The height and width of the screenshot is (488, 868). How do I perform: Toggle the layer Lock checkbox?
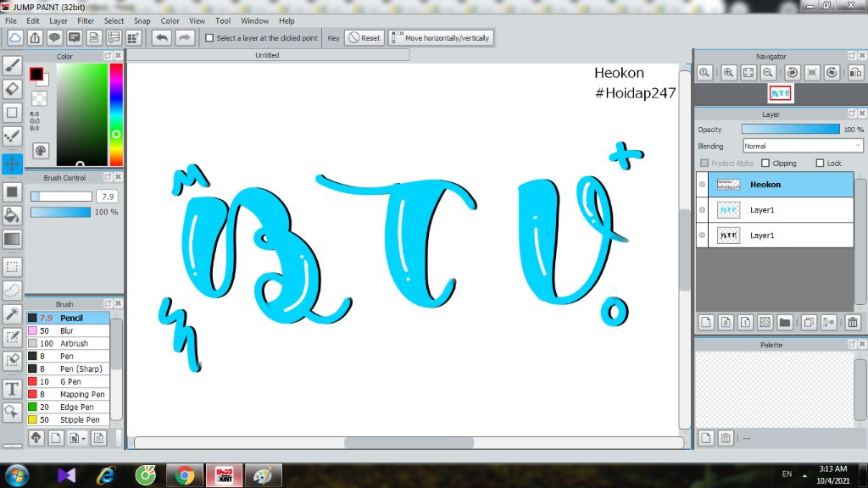pos(820,164)
